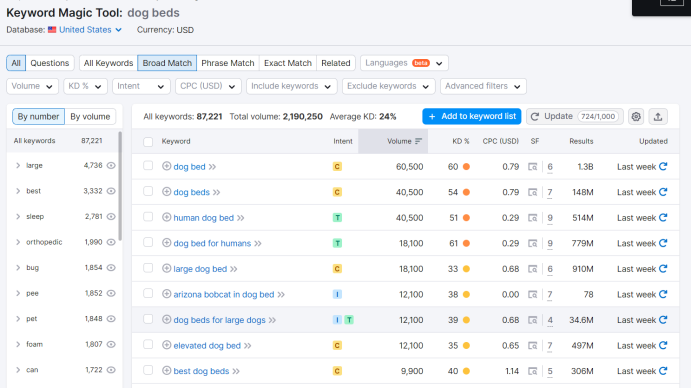Open table settings gear icon
The image size is (692, 389).
coord(636,117)
